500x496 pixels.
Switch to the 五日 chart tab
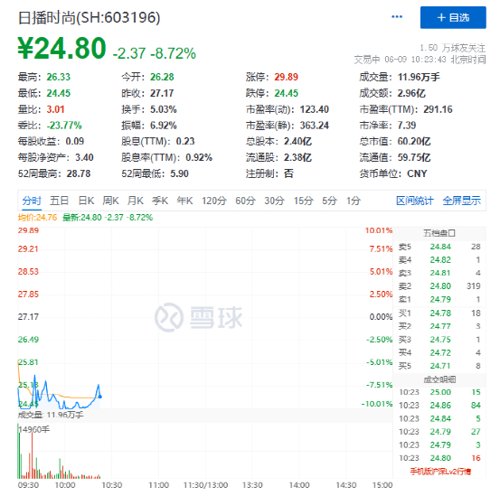coord(59,201)
